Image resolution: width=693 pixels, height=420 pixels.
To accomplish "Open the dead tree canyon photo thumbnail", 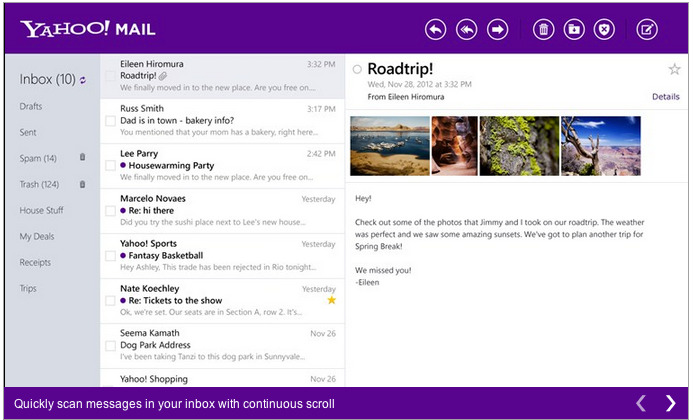I will tap(601, 146).
